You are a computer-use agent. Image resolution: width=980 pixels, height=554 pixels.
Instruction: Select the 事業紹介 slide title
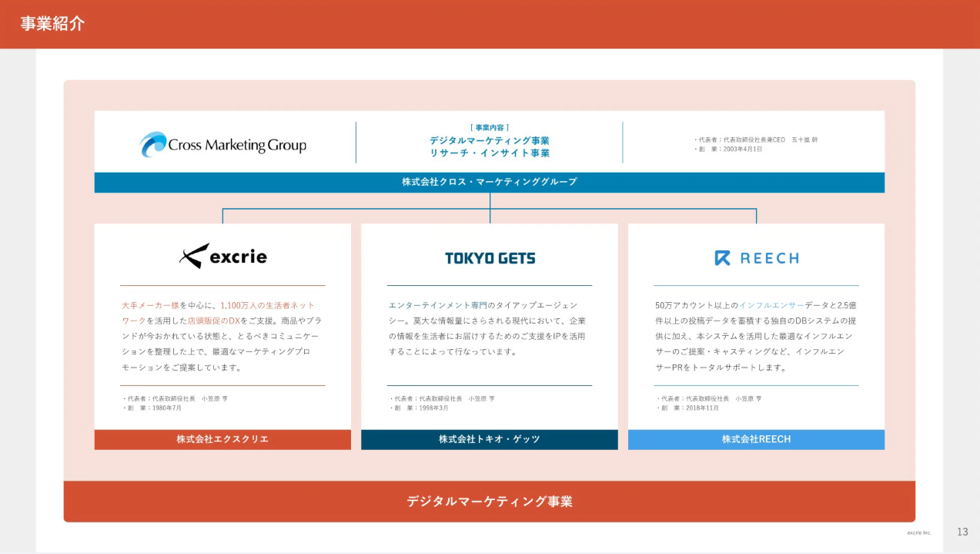click(x=52, y=24)
